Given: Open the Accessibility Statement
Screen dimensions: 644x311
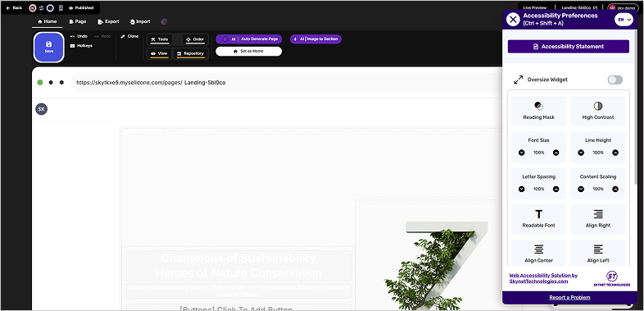Looking at the screenshot, I should click(569, 47).
